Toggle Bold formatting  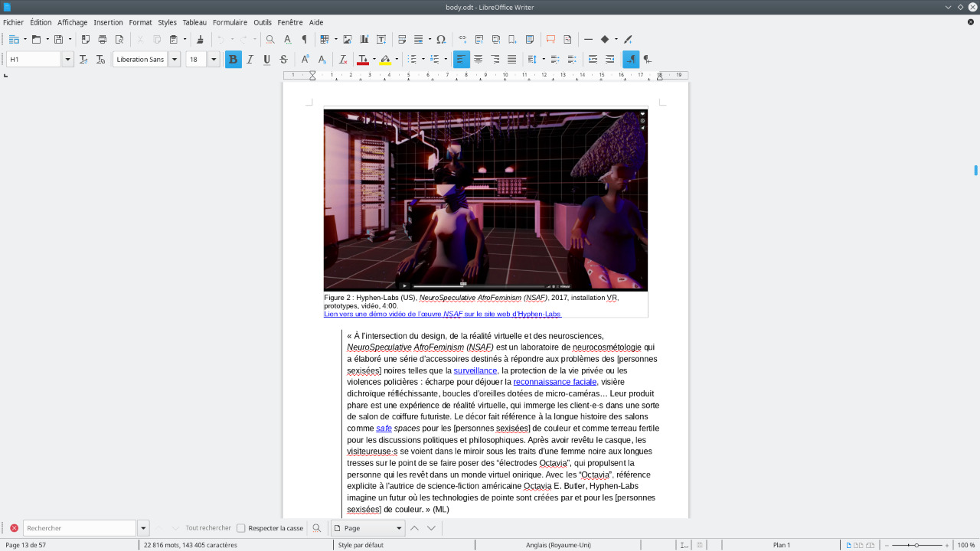point(233,59)
